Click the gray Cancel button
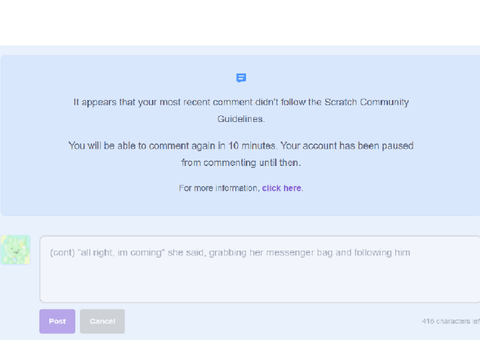This screenshot has height=360, width=480. point(102,321)
